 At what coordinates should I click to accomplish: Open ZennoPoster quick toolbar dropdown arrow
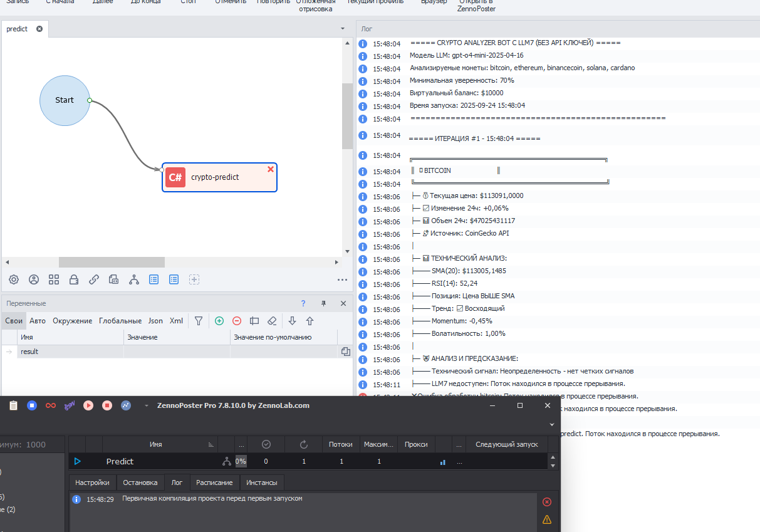tap(147, 405)
